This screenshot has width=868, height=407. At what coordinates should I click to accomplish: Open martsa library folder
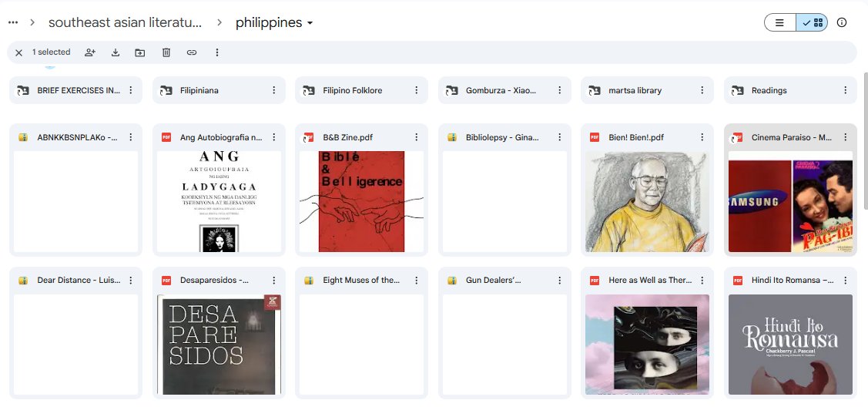tap(647, 90)
